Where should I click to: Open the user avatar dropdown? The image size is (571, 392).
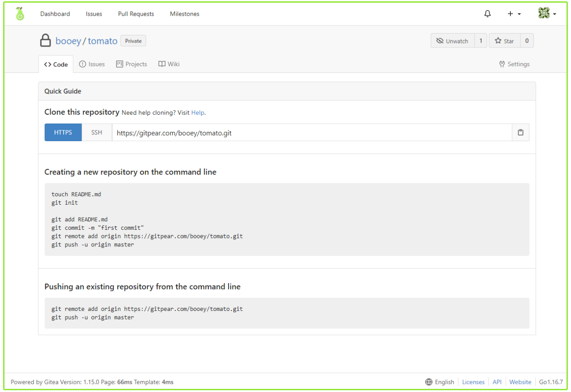coord(547,14)
